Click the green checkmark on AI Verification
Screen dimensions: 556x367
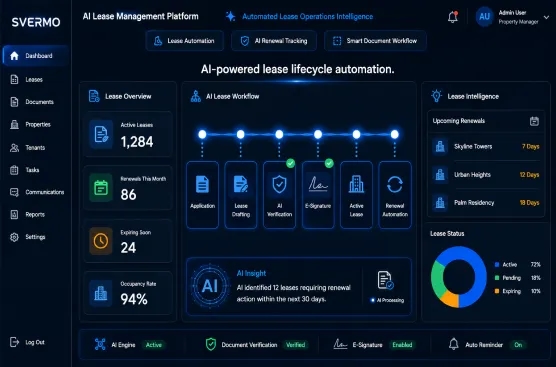tap(290, 163)
